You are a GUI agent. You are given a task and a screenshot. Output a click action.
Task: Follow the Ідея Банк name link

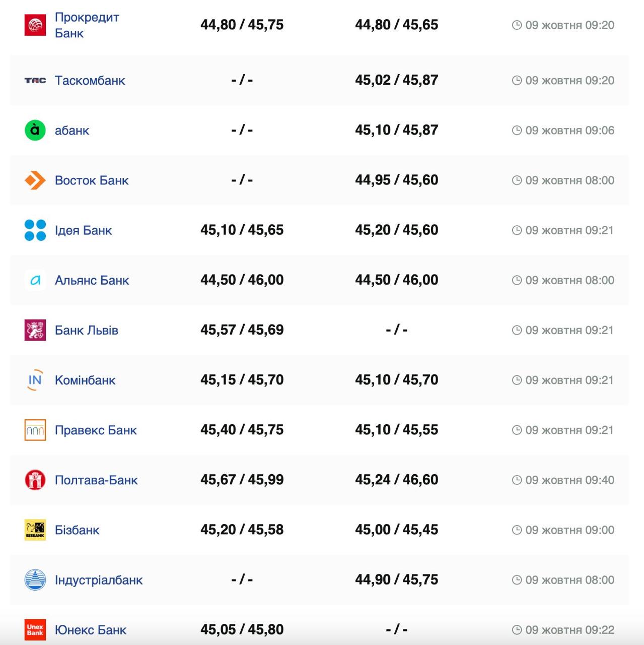point(83,230)
